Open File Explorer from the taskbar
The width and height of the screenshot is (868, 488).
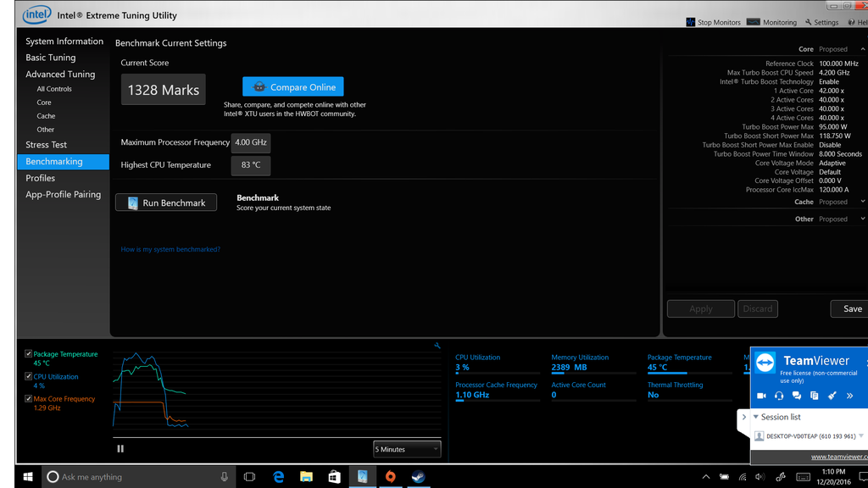pos(306,476)
